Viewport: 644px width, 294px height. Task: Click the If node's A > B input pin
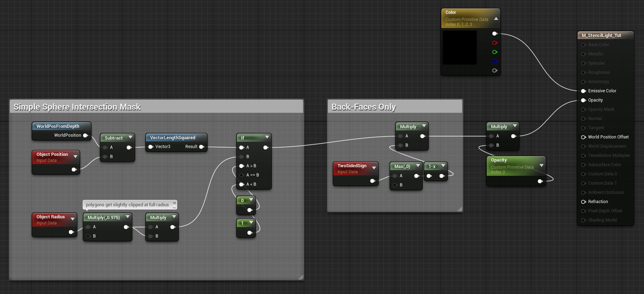pyautogui.click(x=241, y=166)
